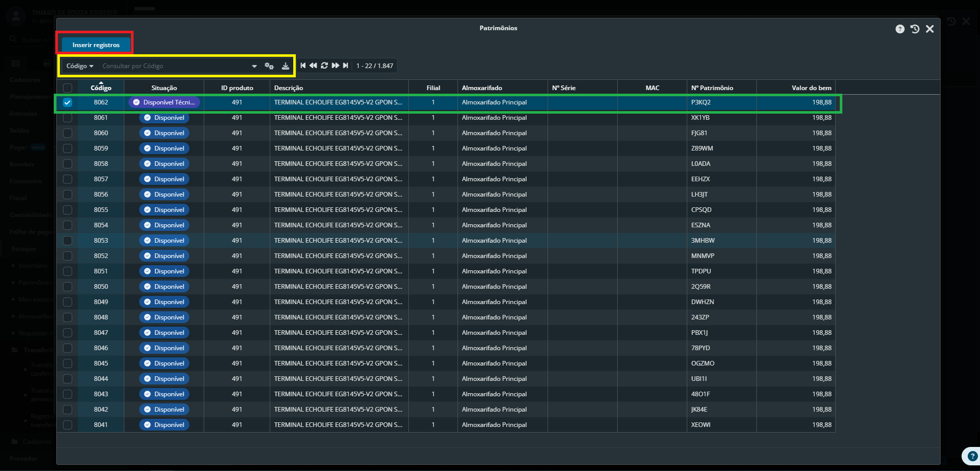This screenshot has width=980, height=471.
Task: Jump to the last page of records
Action: (x=346, y=66)
